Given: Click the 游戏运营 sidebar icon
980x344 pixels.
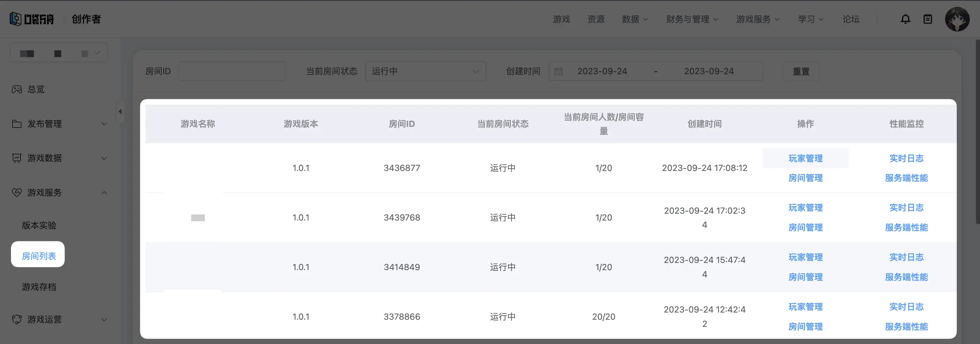Looking at the screenshot, I should coord(17,319).
